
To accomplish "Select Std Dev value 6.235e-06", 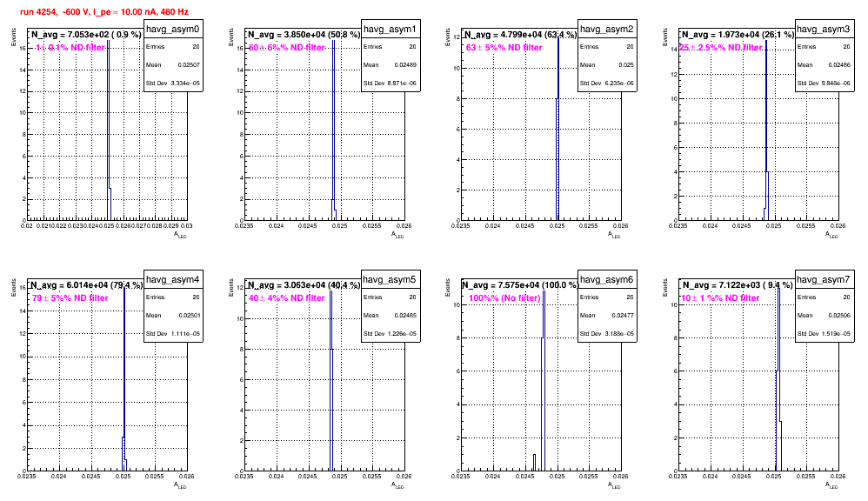I will coord(619,83).
